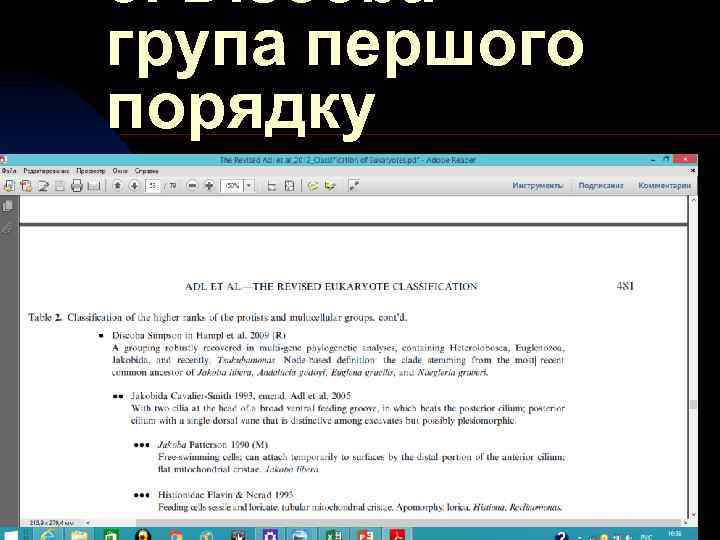
Task: Click the 150% zoom value field
Action: click(x=232, y=186)
